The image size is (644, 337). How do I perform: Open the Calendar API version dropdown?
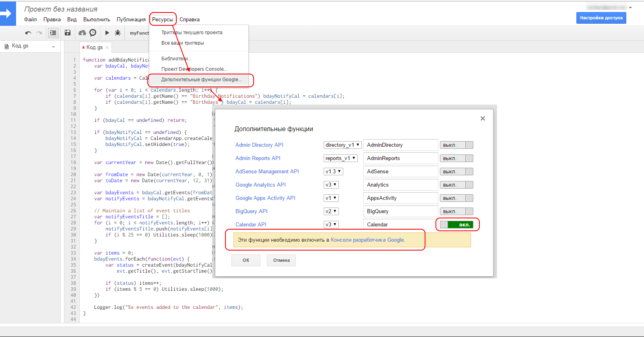[331, 224]
